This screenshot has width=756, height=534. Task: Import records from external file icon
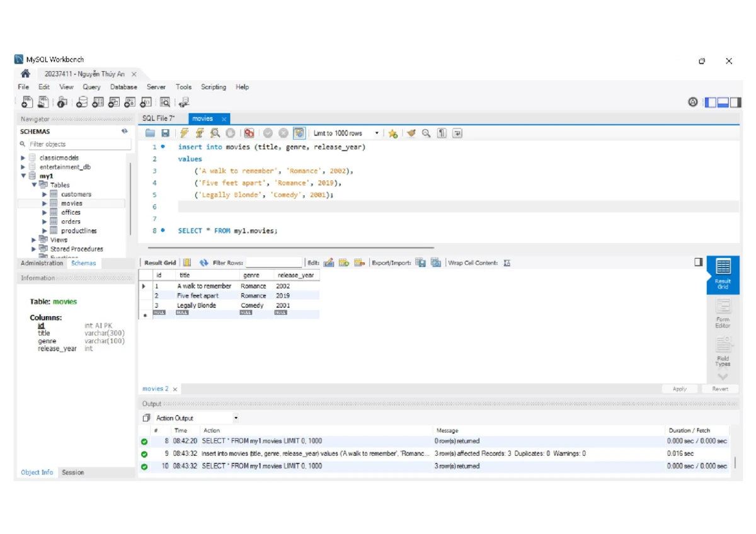[436, 263]
